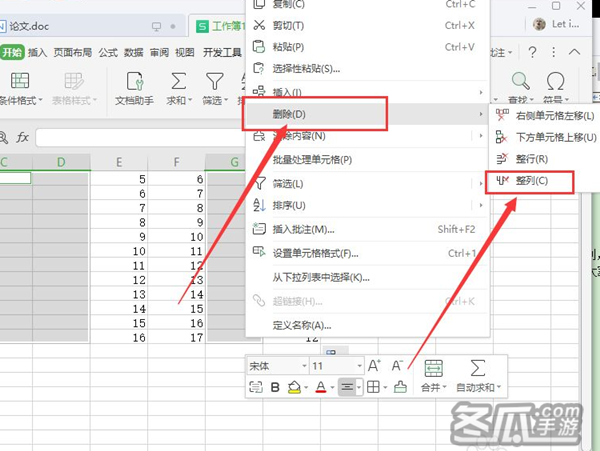Toggle center alignment in mini toolbar
Image resolution: width=600 pixels, height=451 pixels.
pyautogui.click(x=347, y=387)
